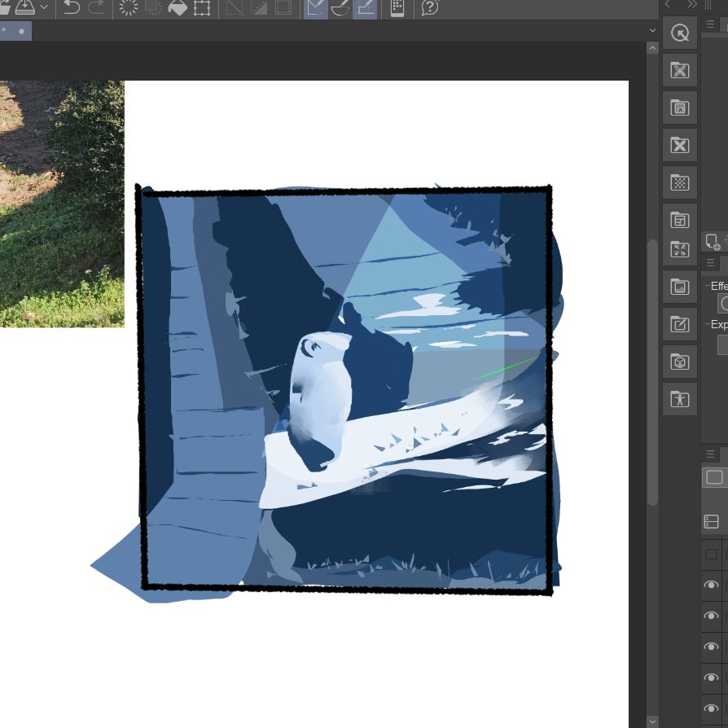Open pose material folder with figure icon

pyautogui.click(x=680, y=399)
